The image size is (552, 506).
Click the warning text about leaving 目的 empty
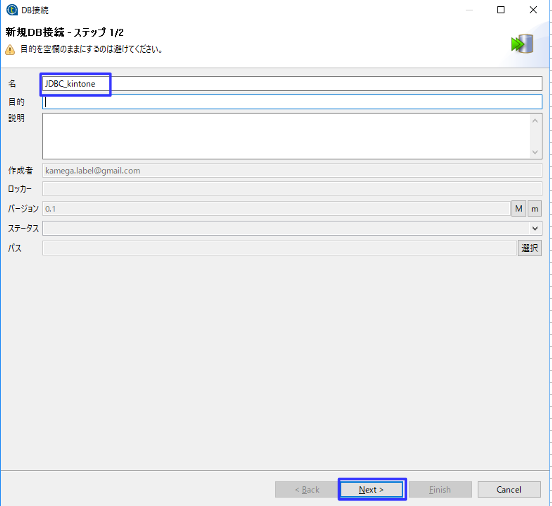pyautogui.click(x=91, y=49)
